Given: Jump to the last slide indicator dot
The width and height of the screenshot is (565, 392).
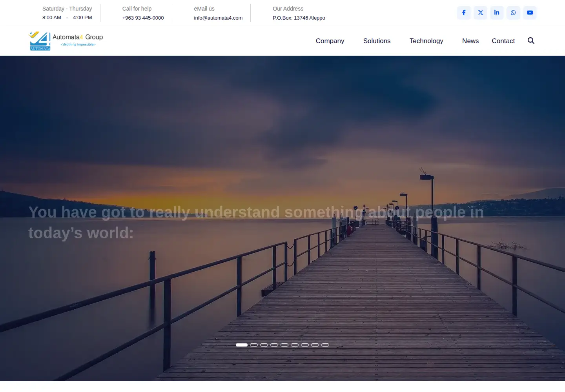Looking at the screenshot, I should click(325, 345).
